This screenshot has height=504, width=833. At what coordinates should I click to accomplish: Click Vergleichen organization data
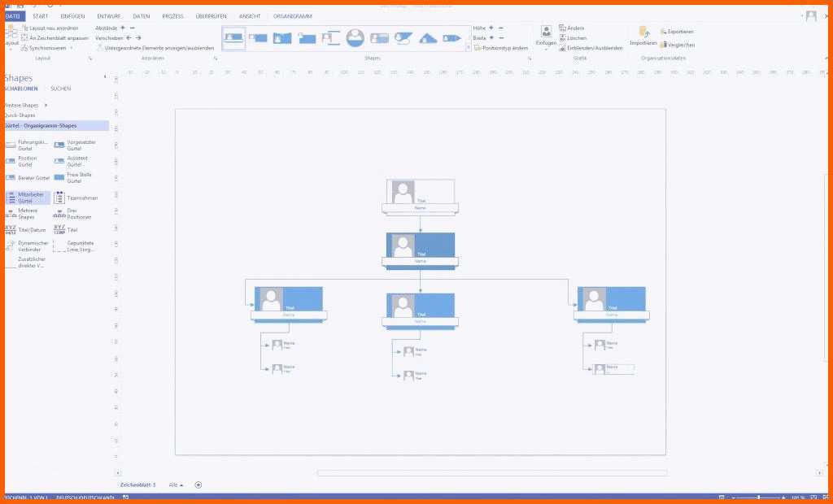pos(678,46)
